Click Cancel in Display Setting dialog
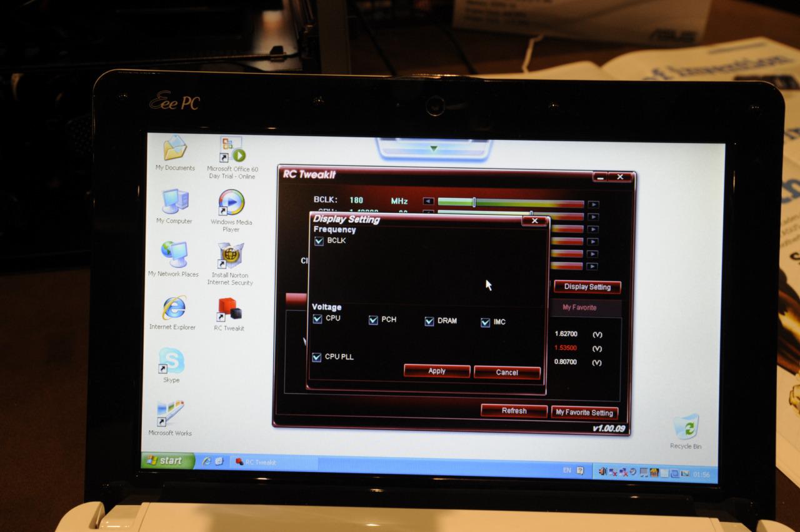The height and width of the screenshot is (532, 800). tap(507, 372)
